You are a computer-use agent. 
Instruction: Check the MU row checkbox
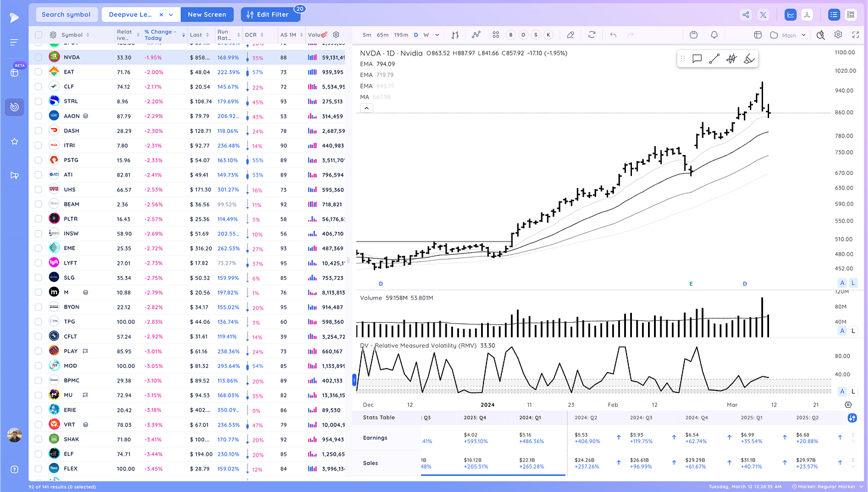click(38, 395)
